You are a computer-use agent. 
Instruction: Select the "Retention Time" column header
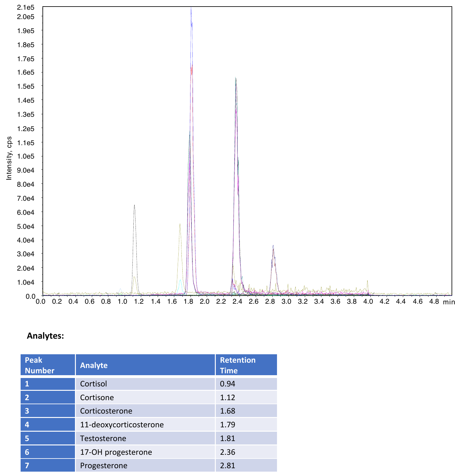(x=246, y=365)
